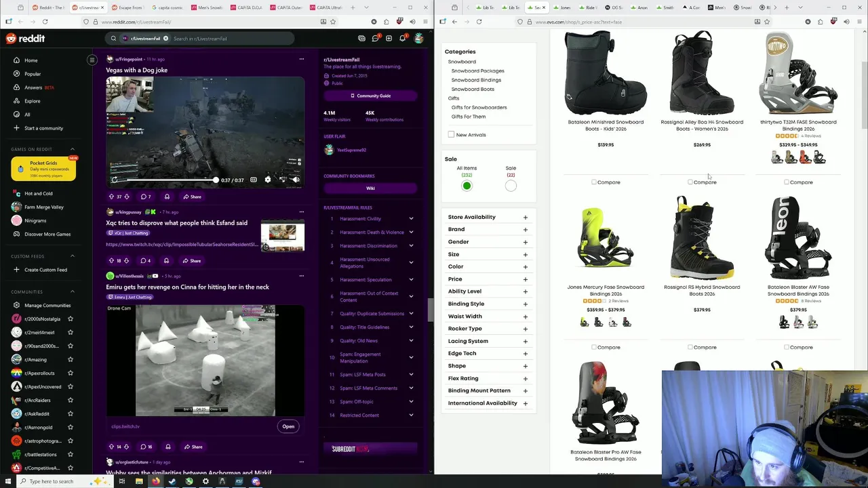Expand rule 1 Harassment: Civility
868x488 pixels.
coord(411,218)
